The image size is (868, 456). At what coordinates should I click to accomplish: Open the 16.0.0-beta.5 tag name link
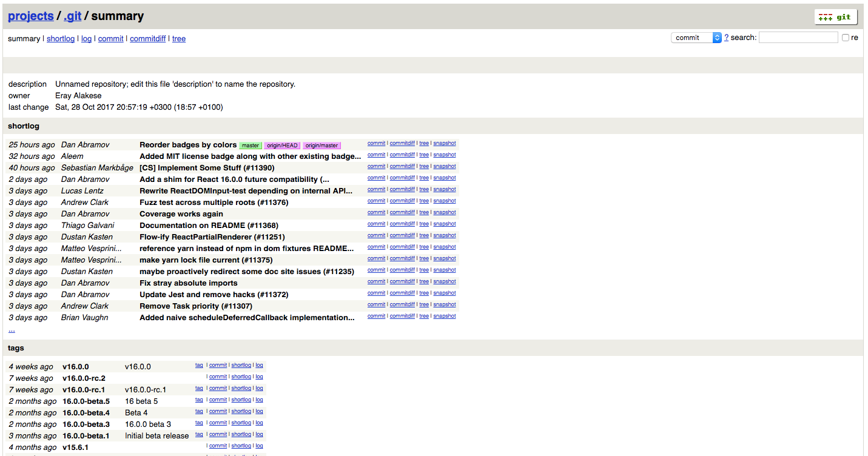pyautogui.click(x=86, y=401)
